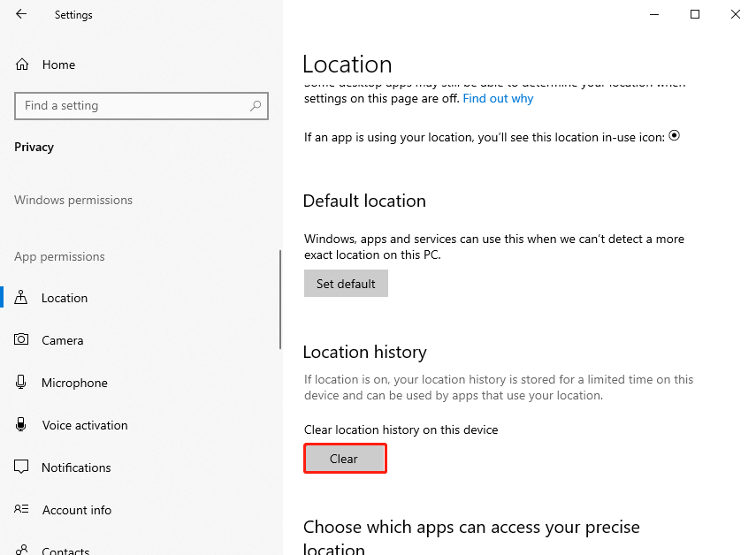Select the Location icon in the sidebar

tap(22, 298)
